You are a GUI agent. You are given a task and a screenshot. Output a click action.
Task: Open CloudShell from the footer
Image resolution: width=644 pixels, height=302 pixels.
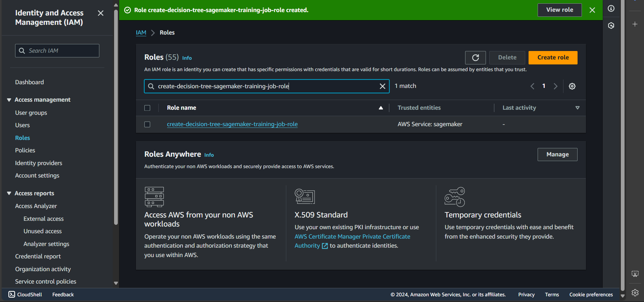[x=26, y=294]
